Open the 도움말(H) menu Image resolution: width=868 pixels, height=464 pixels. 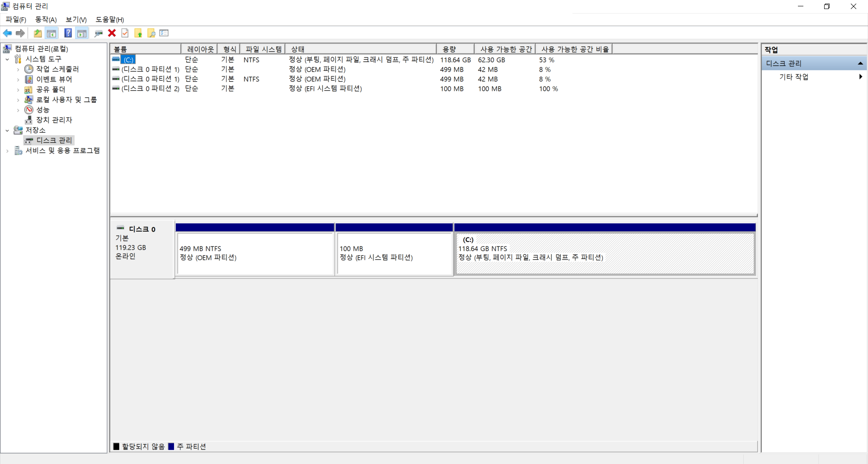[x=110, y=19]
